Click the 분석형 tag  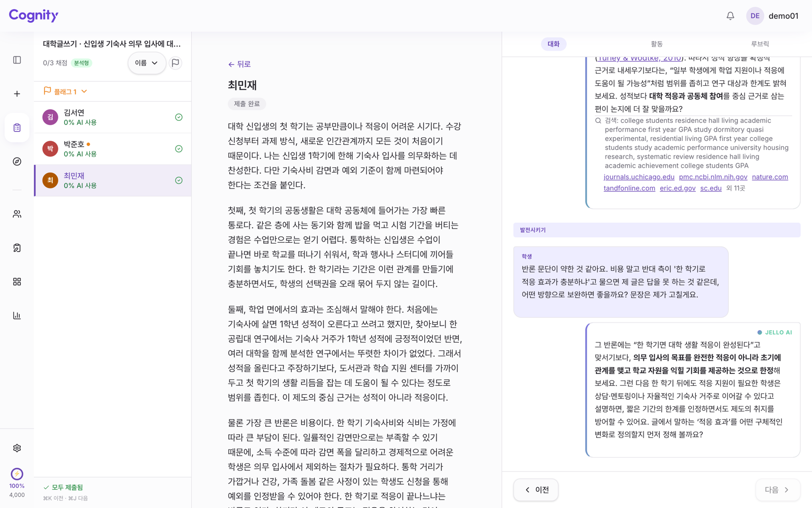(81, 63)
